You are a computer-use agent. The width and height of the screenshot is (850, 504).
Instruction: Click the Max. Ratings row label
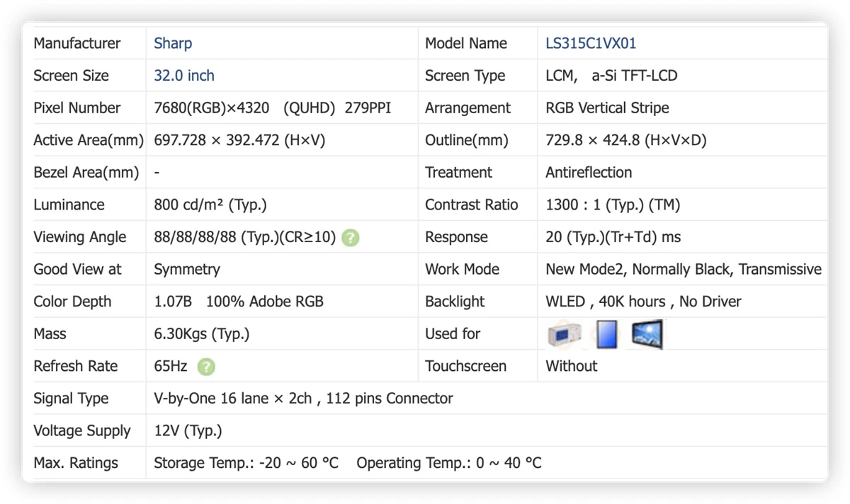click(x=76, y=463)
